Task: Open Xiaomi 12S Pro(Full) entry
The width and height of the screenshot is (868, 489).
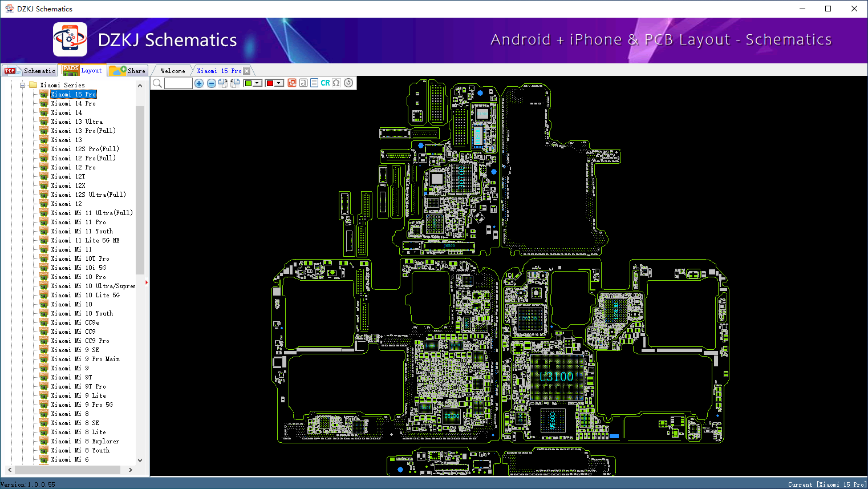Action: coord(85,149)
